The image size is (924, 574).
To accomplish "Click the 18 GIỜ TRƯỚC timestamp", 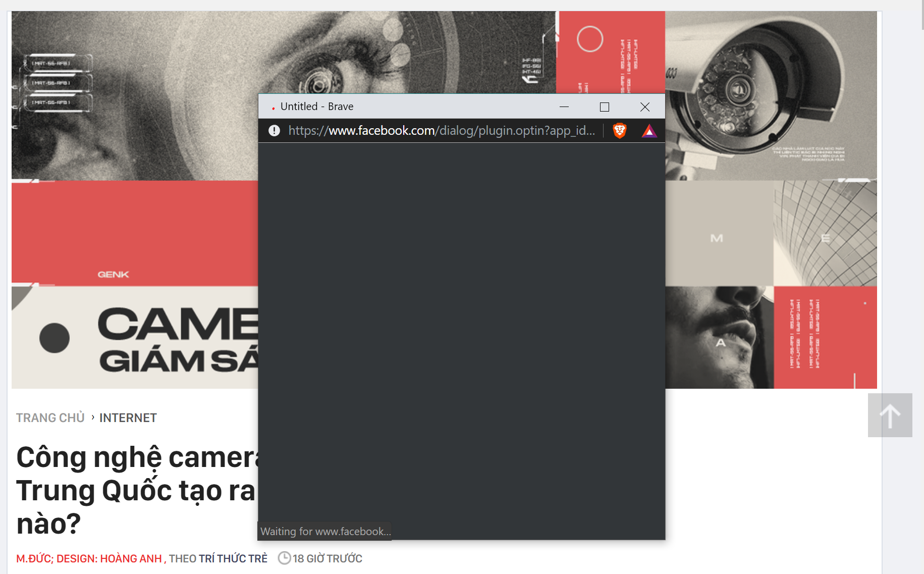I will (x=328, y=558).
